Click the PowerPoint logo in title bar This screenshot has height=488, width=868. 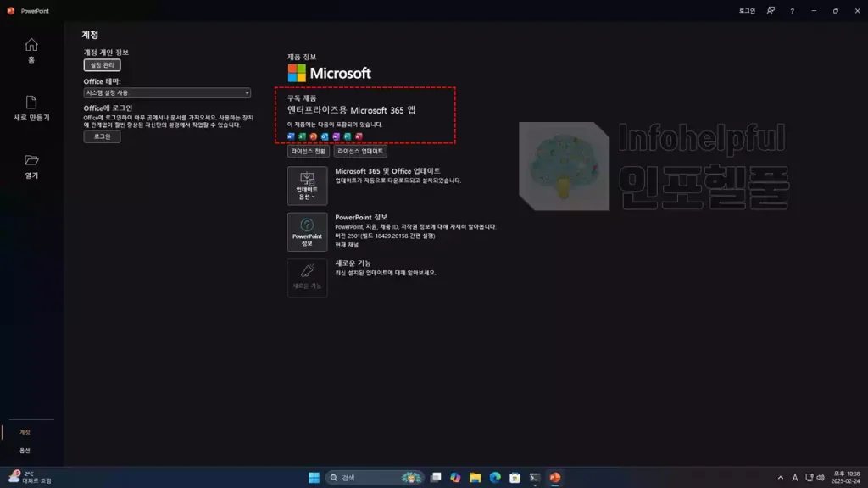click(10, 10)
